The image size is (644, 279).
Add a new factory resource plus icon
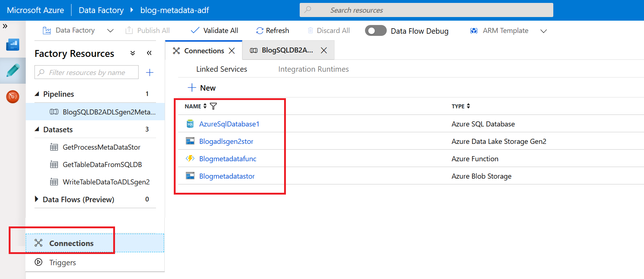(x=149, y=72)
